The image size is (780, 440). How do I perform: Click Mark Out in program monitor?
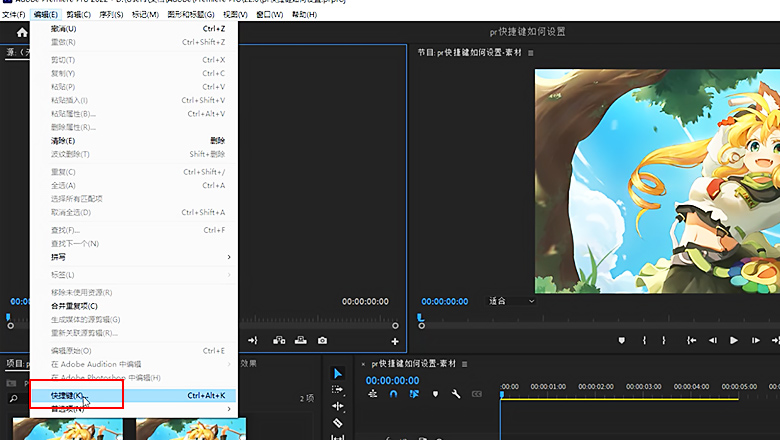(664, 341)
